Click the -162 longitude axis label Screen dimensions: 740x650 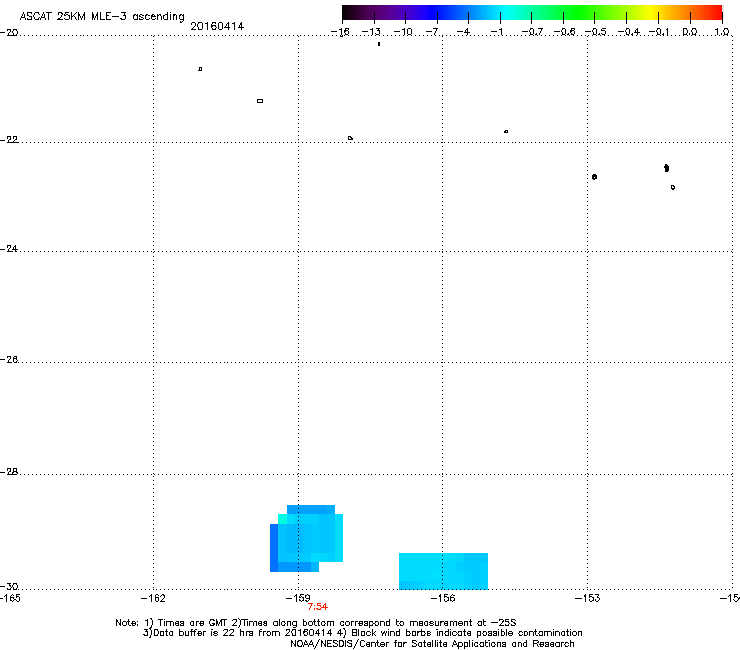[x=153, y=599]
